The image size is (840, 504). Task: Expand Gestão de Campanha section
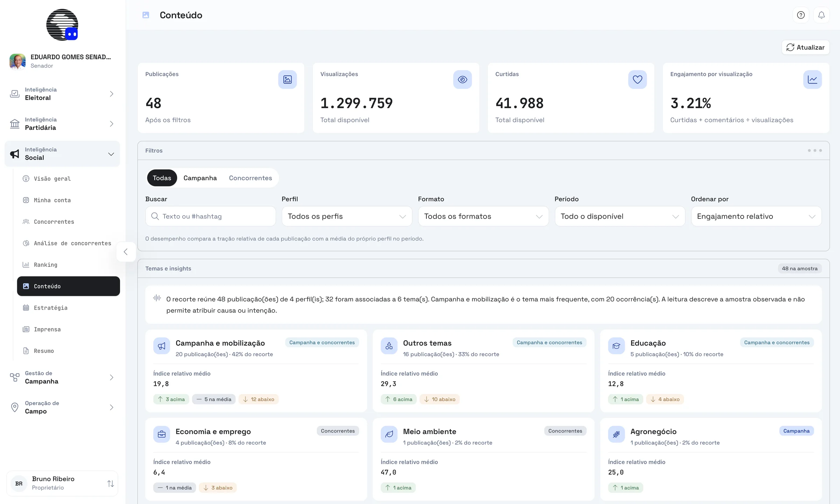(62, 377)
